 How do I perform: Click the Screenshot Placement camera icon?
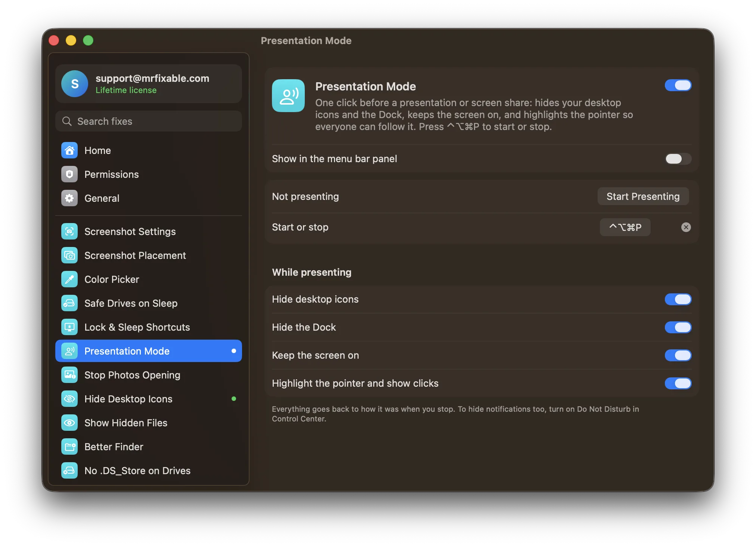point(69,256)
